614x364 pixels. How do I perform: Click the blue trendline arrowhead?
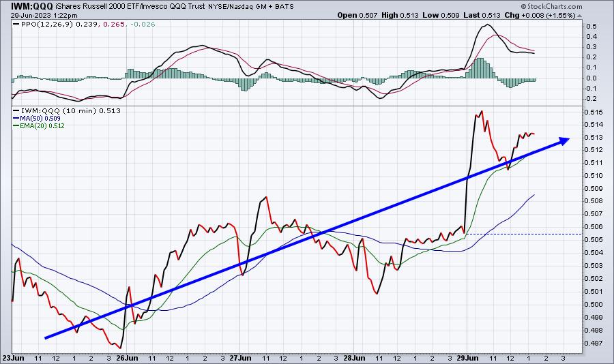[564, 141]
